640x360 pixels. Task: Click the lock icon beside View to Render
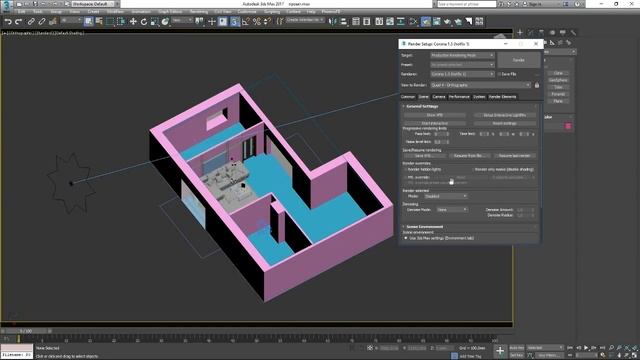coord(537,85)
